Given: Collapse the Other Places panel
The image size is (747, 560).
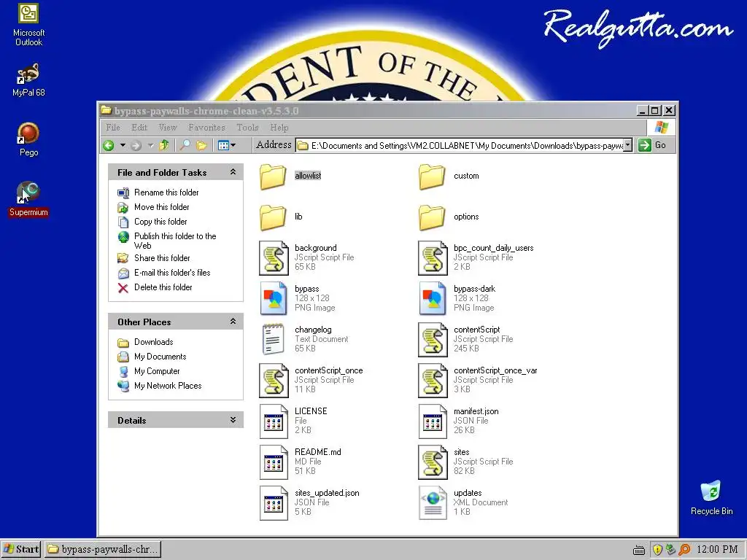Looking at the screenshot, I should pyautogui.click(x=233, y=322).
